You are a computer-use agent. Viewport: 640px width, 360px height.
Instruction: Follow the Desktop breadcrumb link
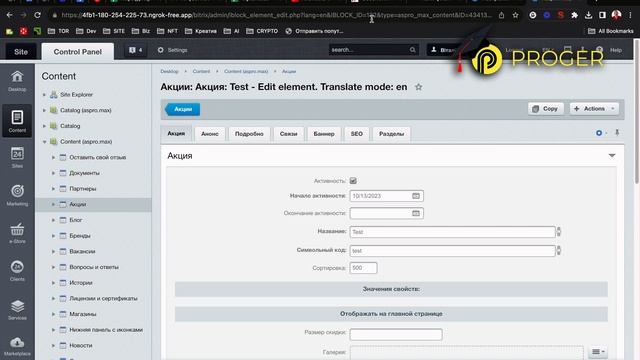point(169,71)
